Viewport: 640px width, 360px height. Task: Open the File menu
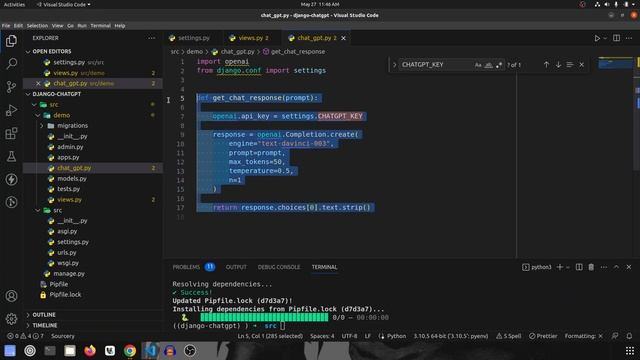pyautogui.click(x=6, y=26)
